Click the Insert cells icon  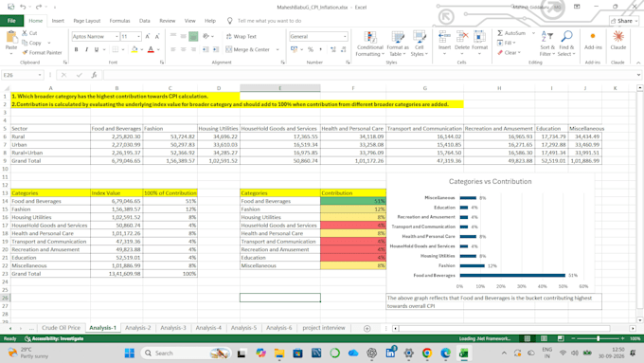444,37
